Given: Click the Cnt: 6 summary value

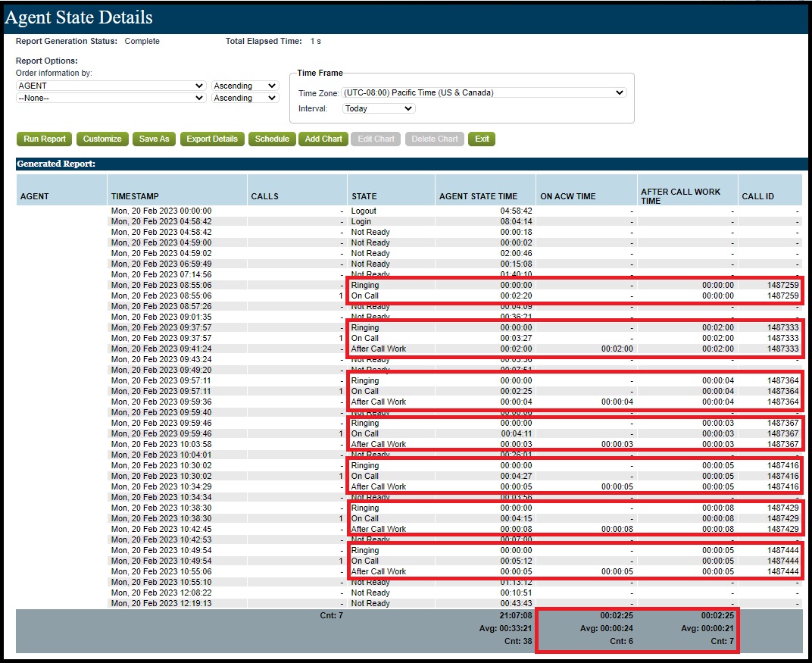Looking at the screenshot, I should (621, 642).
